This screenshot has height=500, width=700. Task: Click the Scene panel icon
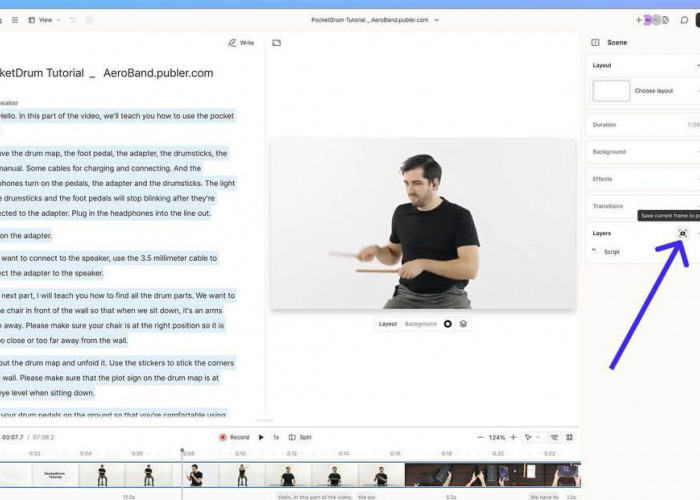point(595,42)
